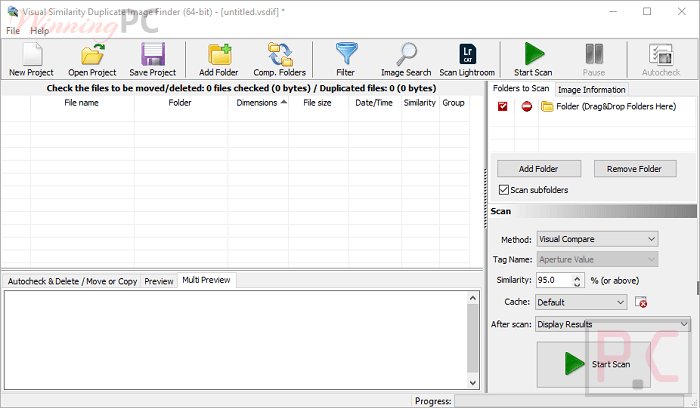Close the application window
Image resolution: width=700 pixels, height=408 pixels.
pyautogui.click(x=682, y=12)
